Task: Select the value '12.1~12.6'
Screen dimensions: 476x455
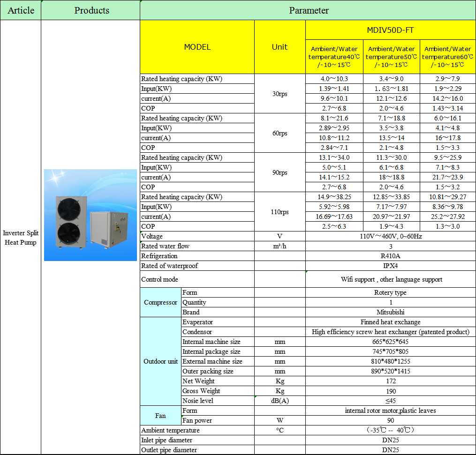Action: click(x=391, y=98)
